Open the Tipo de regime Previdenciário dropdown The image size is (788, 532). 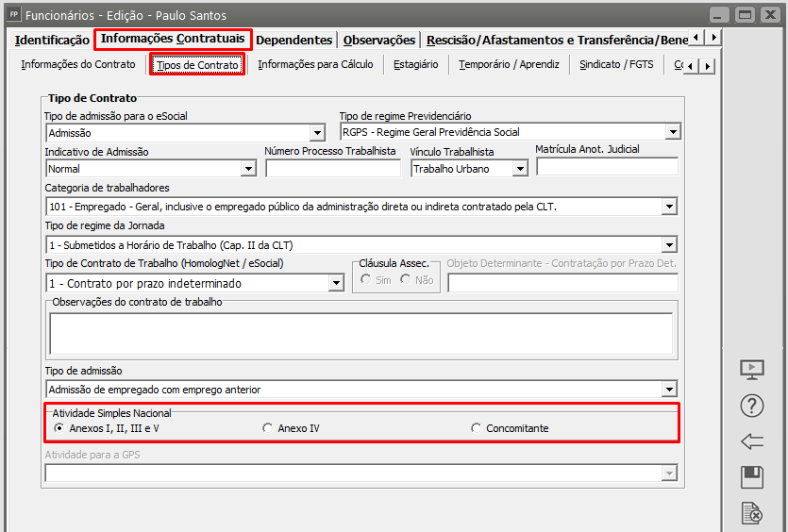click(672, 132)
